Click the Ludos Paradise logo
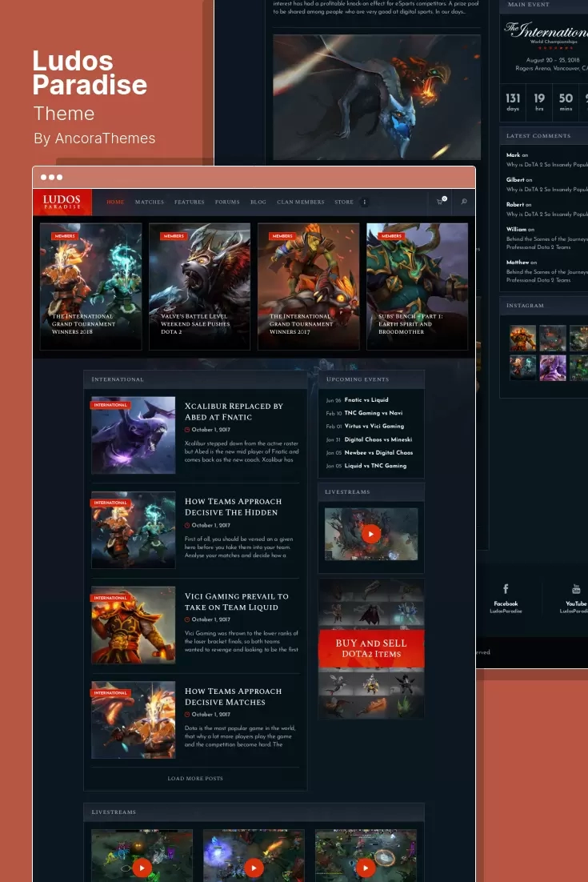The height and width of the screenshot is (882, 588). pyautogui.click(x=62, y=202)
